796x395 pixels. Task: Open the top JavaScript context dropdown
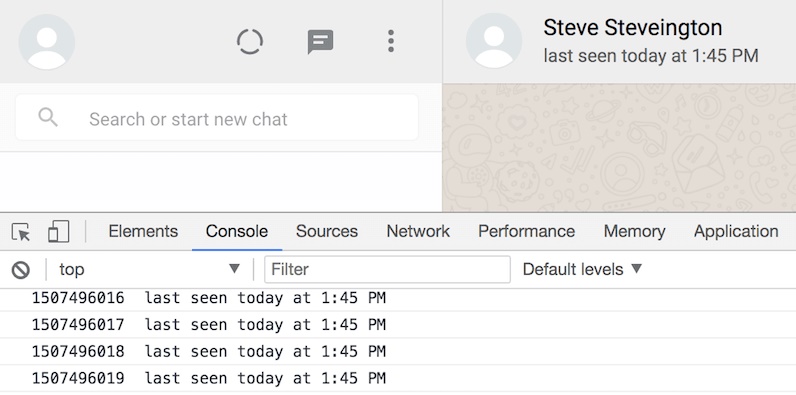(x=149, y=269)
